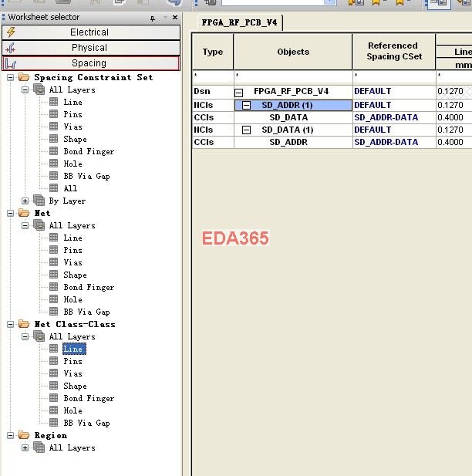472x476 pixels.
Task: Open Pins worksheet under Net Class-Class
Action: tap(72, 361)
